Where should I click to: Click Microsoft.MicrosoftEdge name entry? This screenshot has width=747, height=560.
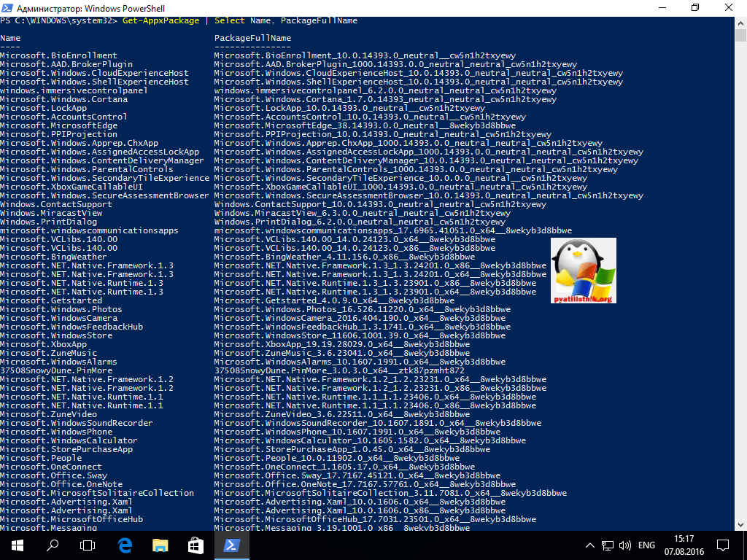pos(58,125)
